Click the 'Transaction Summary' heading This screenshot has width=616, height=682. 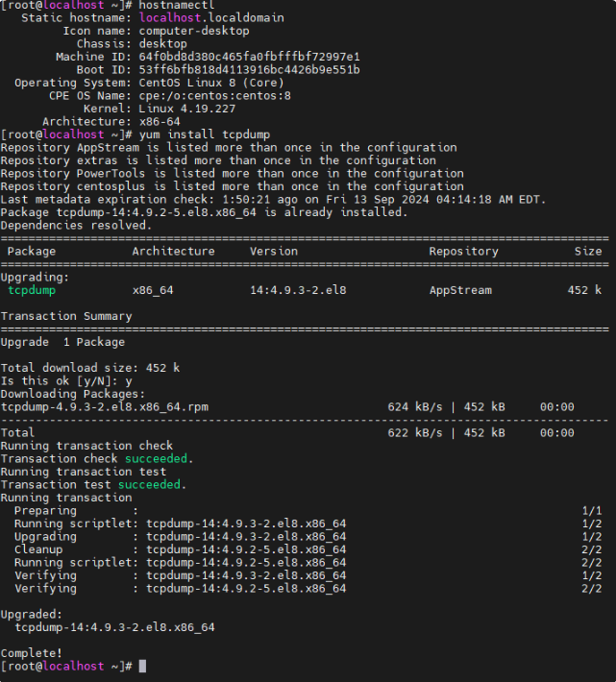[66, 316]
